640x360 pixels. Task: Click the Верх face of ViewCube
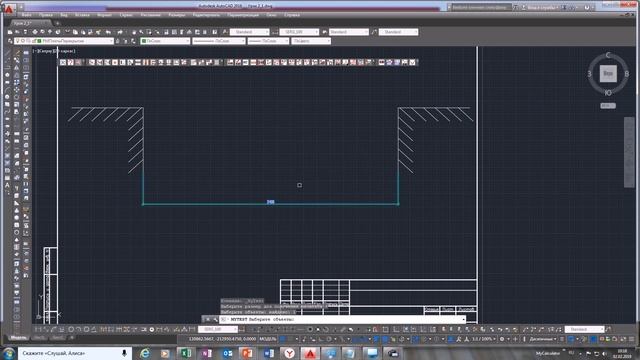608,73
